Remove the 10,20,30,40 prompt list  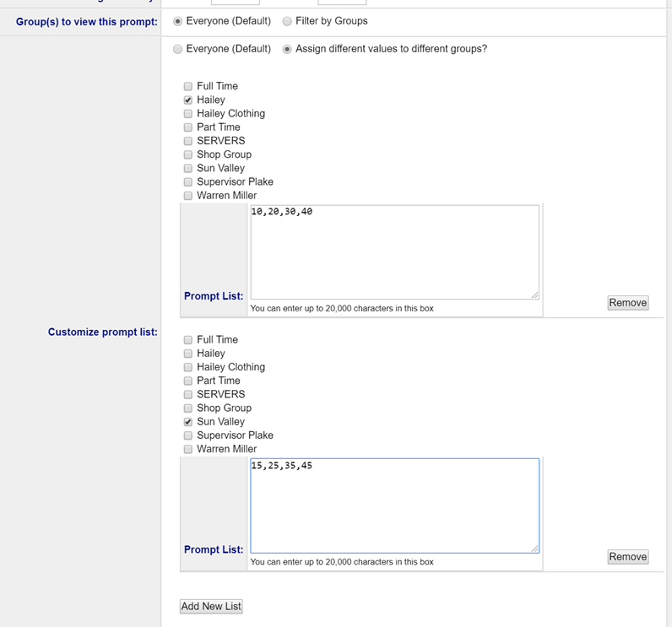tap(627, 303)
